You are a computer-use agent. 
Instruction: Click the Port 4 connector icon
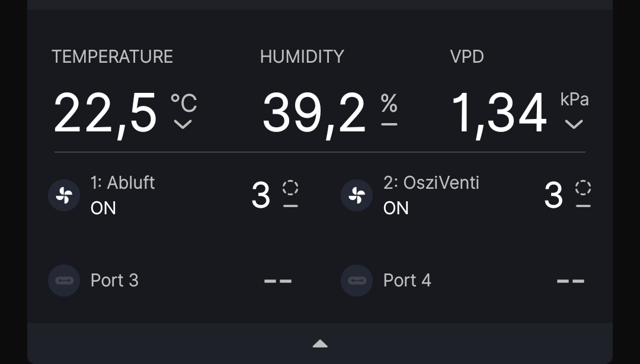[357, 281]
